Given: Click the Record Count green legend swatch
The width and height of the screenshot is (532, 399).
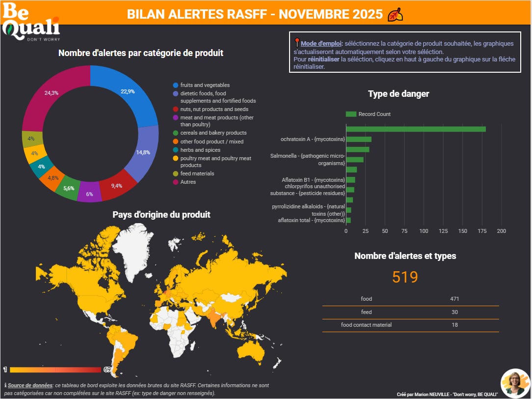Looking at the screenshot, I should click(351, 114).
